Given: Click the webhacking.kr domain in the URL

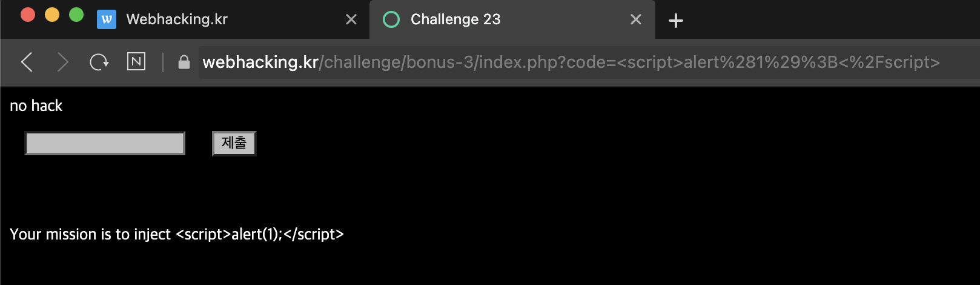Looking at the screenshot, I should (260, 62).
